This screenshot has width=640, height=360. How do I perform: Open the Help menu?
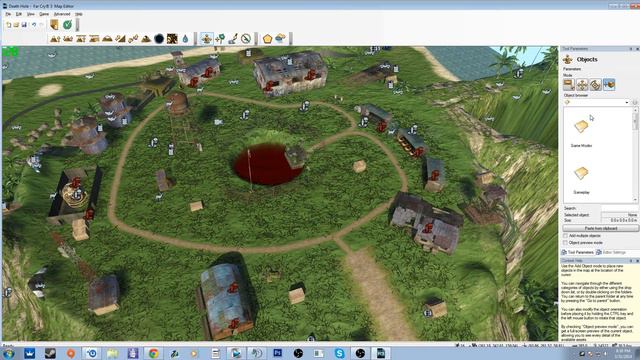coord(79,14)
